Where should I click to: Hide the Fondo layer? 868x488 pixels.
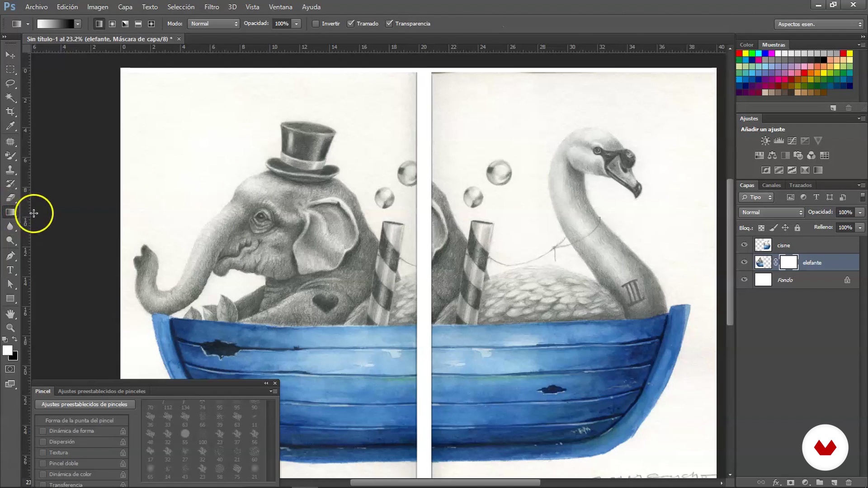(x=744, y=280)
